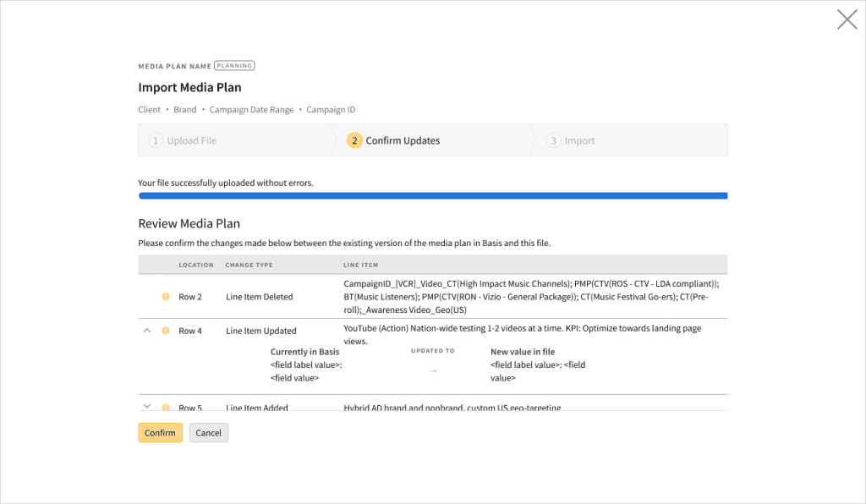Click the Change Type column header
This screenshot has height=504, width=866.
click(249, 265)
